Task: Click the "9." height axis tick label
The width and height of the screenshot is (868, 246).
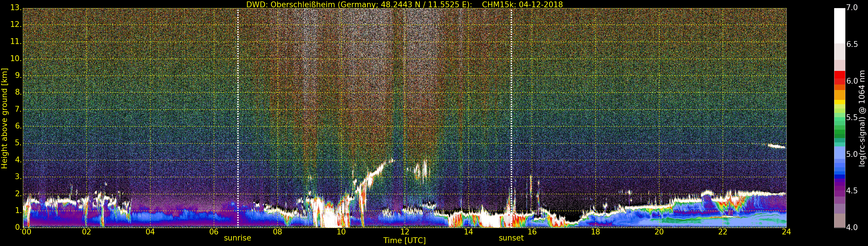Action: (18, 76)
